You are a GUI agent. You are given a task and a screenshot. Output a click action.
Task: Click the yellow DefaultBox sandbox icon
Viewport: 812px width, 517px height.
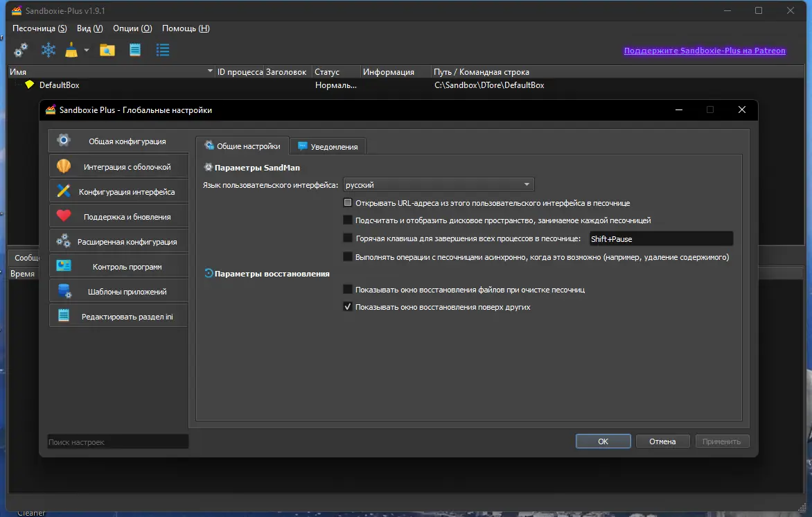pos(30,85)
